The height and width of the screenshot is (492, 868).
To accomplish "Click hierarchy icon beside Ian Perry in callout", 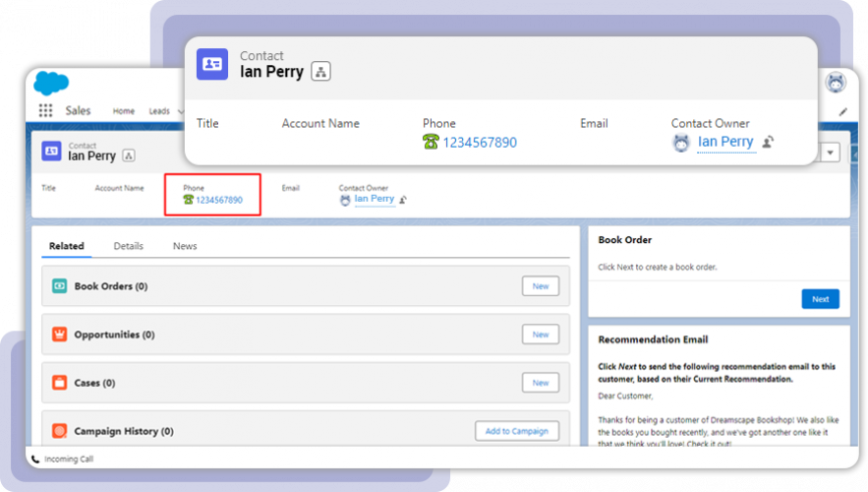I will point(320,72).
